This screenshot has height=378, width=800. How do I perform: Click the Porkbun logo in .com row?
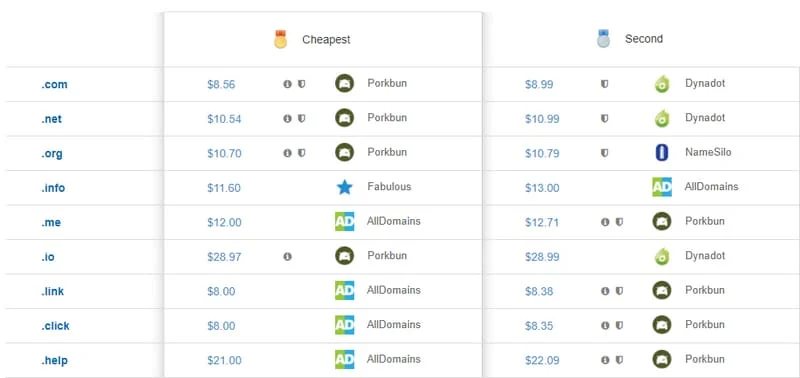pyautogui.click(x=344, y=83)
